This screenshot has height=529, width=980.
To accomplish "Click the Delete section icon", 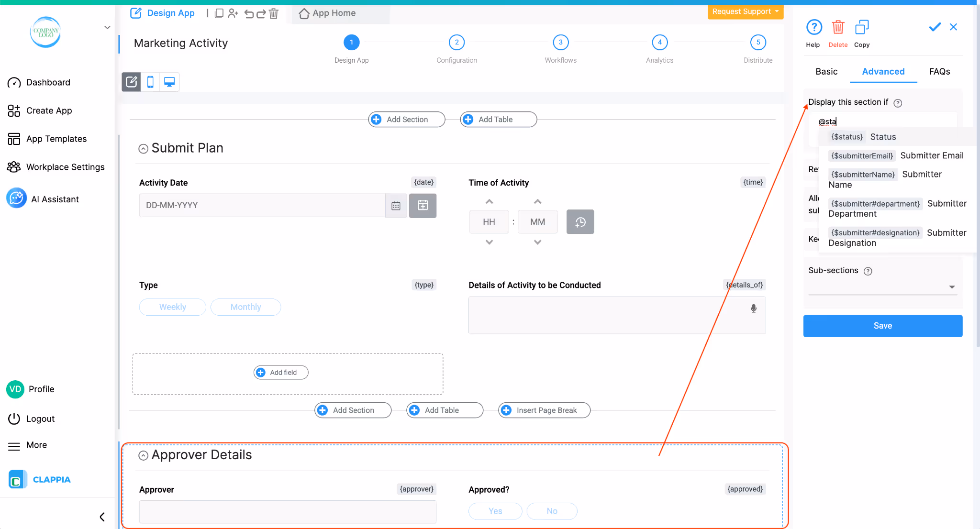I will 838,28.
